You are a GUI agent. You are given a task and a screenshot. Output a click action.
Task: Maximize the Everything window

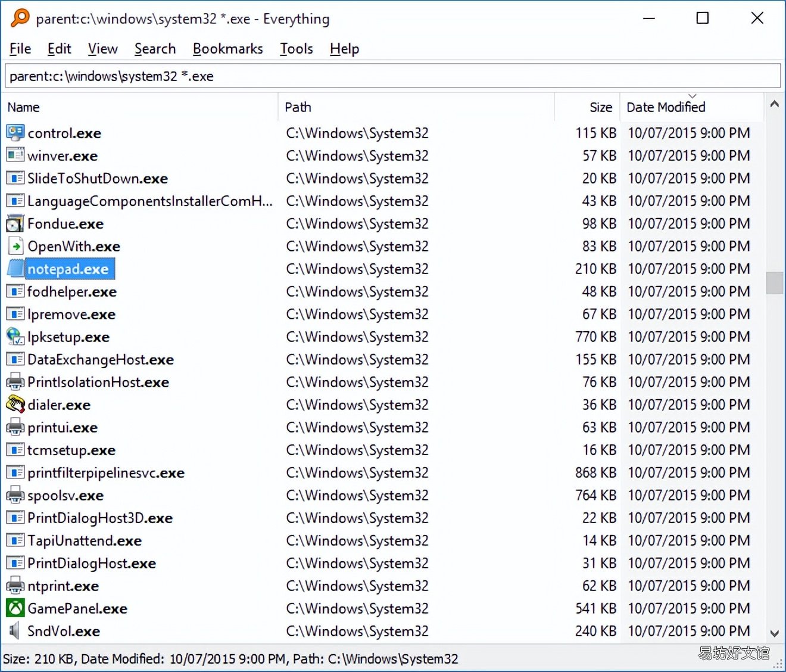point(703,18)
